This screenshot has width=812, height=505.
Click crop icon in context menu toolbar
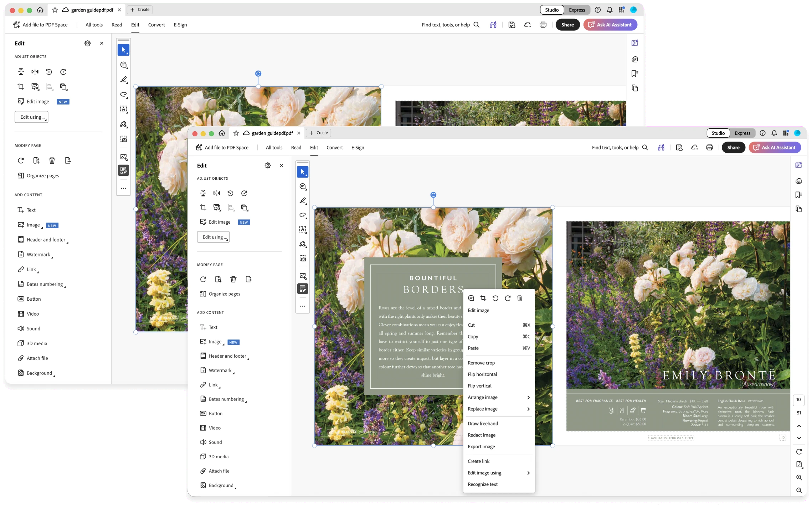coord(483,298)
